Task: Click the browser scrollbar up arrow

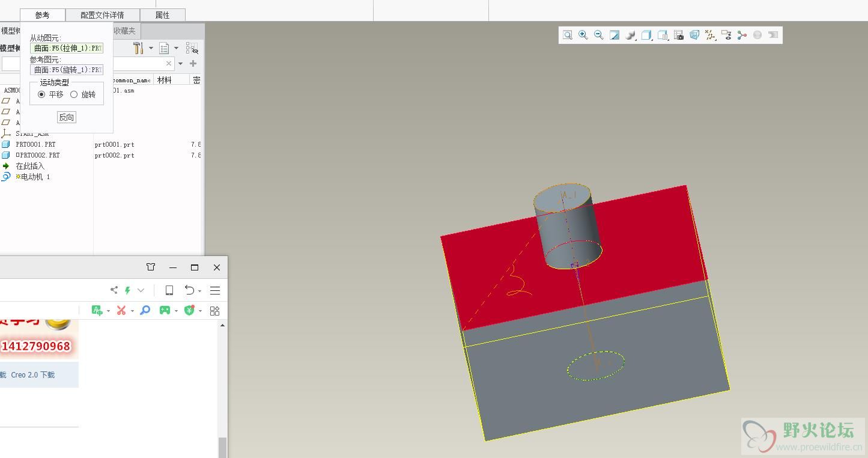Action: 222,325
